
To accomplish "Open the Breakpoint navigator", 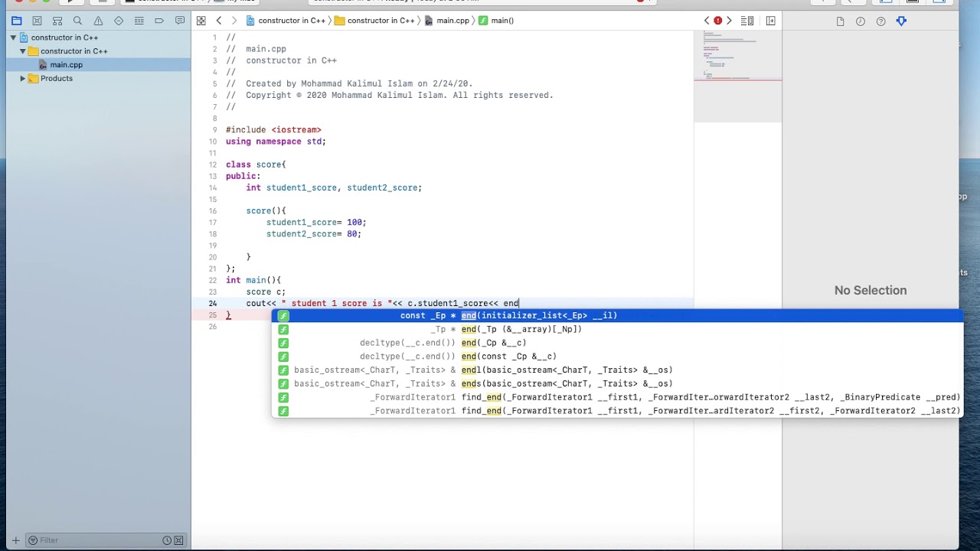I will (159, 21).
